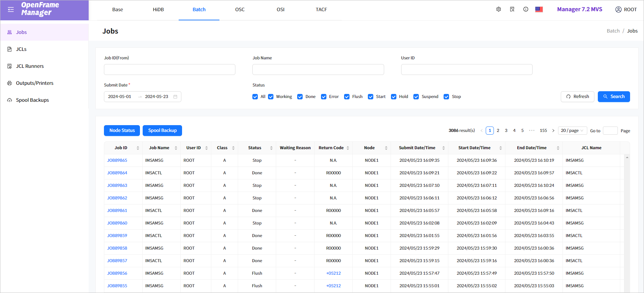This screenshot has width=644, height=293.
Task: Click the table's vertical scrollbar up arrow
Action: (627, 157)
